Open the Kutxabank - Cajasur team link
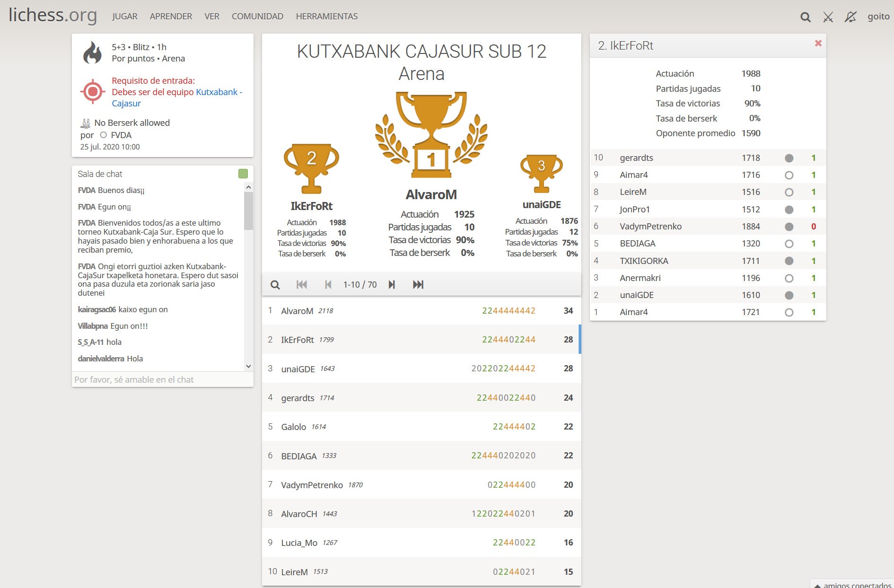The width and height of the screenshot is (894, 588). click(219, 92)
